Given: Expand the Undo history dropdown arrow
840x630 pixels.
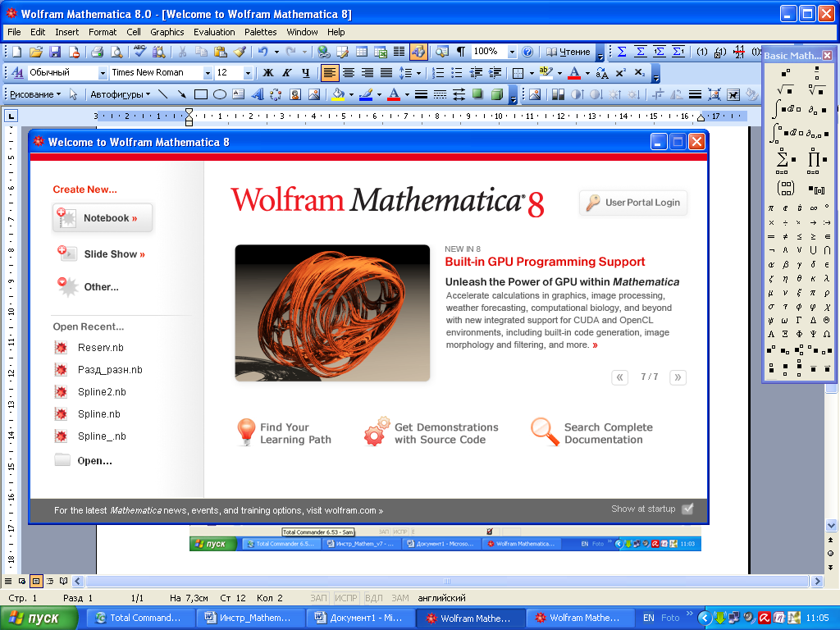Looking at the screenshot, I should coord(276,52).
